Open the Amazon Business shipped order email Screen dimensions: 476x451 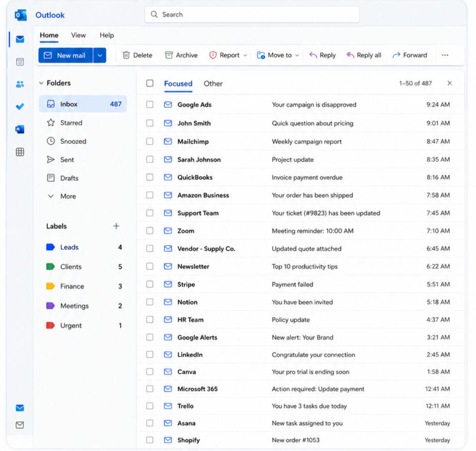[300, 195]
